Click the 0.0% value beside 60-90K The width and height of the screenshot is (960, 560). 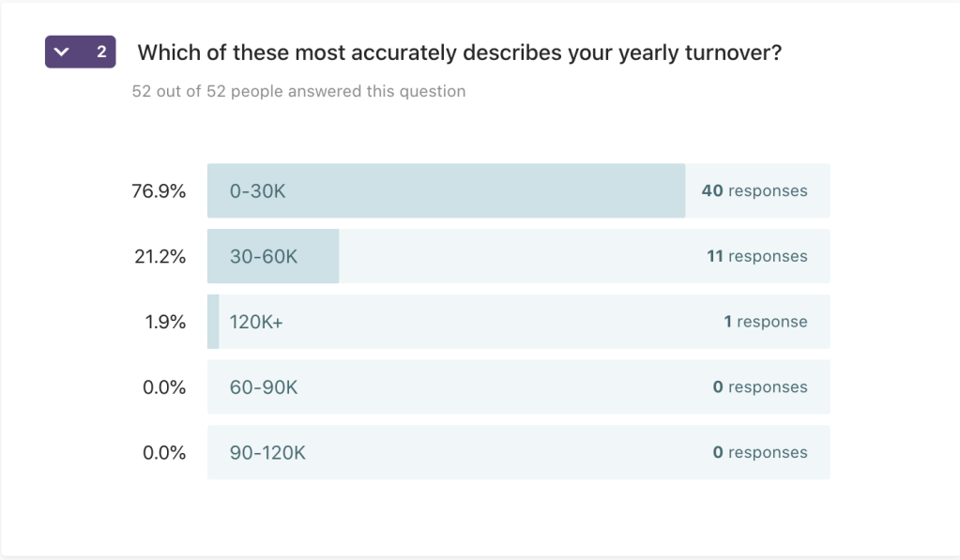pyautogui.click(x=163, y=387)
